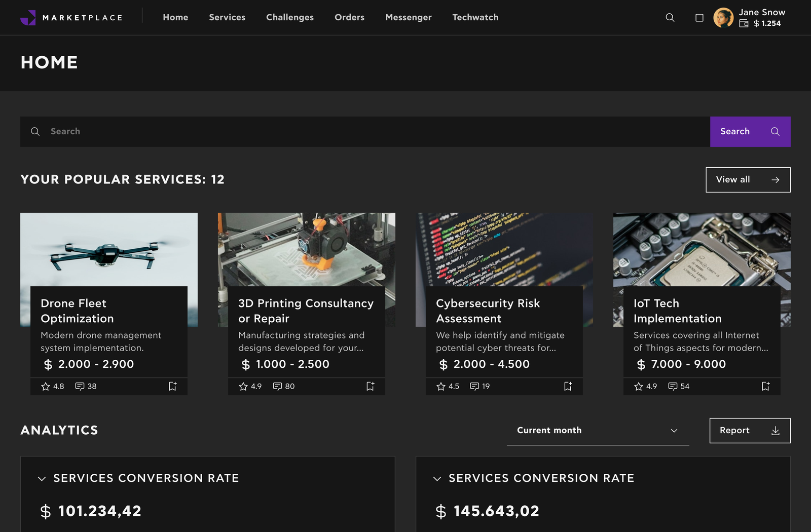
Task: Bookmark the IoT Tech Implementation service
Action: (765, 386)
